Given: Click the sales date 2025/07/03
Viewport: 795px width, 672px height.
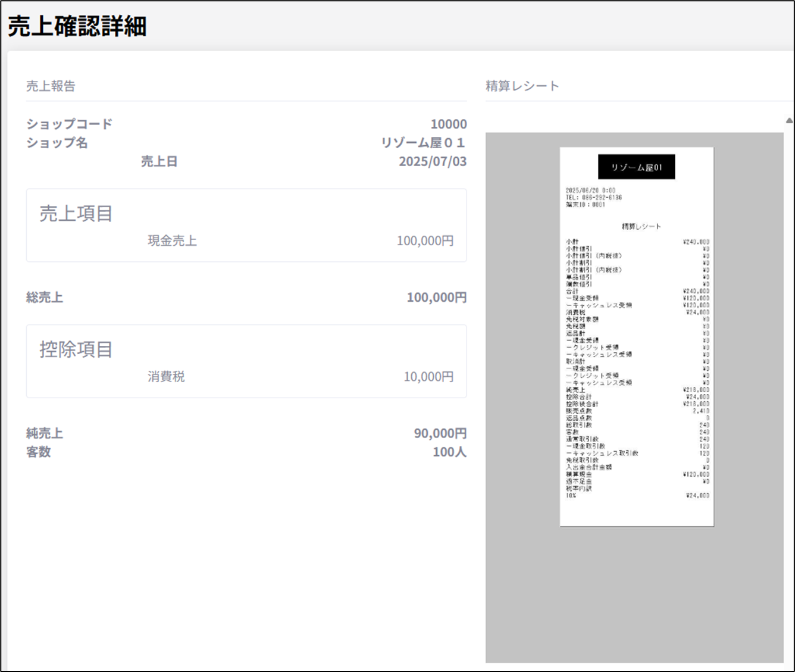Looking at the screenshot, I should point(432,161).
